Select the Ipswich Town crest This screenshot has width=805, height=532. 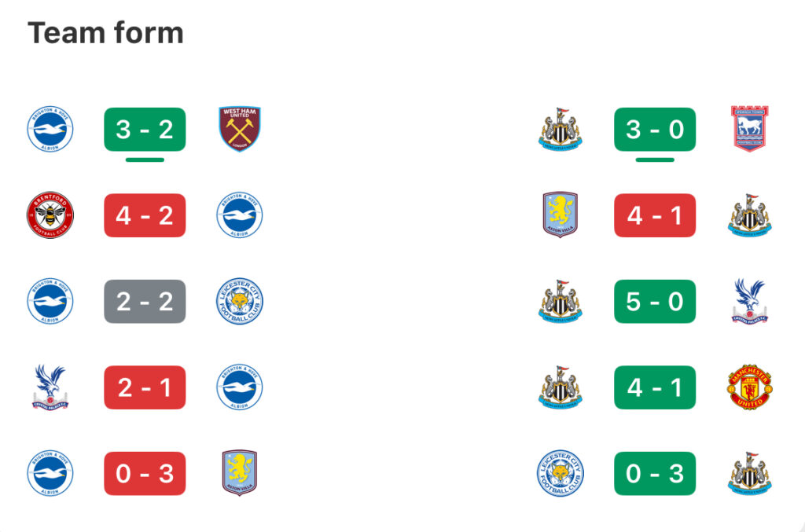tap(749, 129)
